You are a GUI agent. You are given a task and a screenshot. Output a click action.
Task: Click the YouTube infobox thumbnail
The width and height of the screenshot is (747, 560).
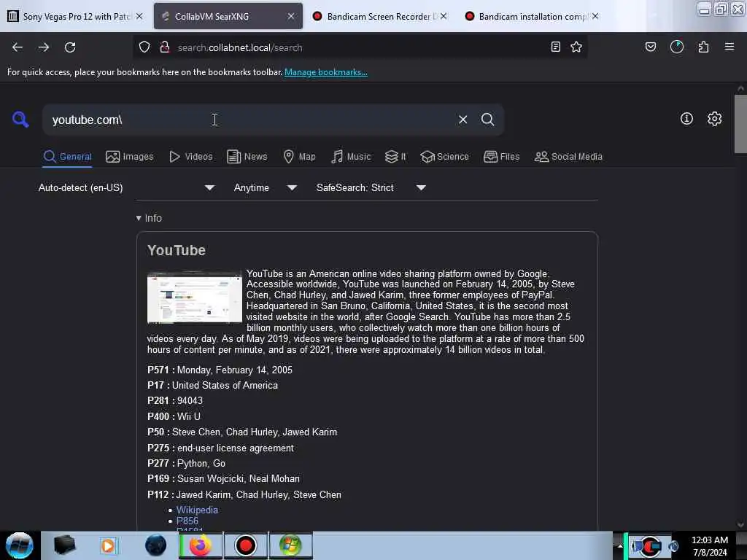tap(194, 297)
